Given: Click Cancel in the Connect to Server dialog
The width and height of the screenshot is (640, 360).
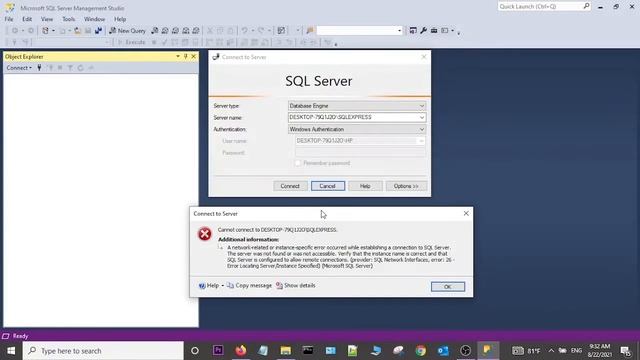Looking at the screenshot, I should [x=327, y=186].
